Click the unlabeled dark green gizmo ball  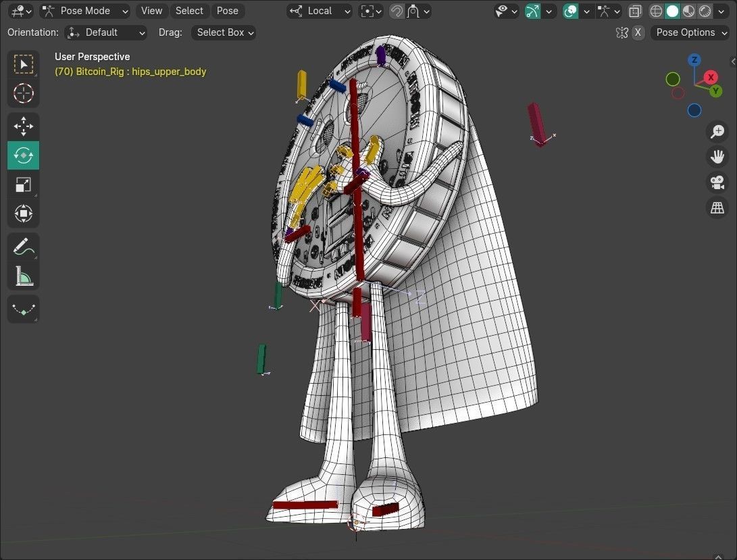(673, 79)
